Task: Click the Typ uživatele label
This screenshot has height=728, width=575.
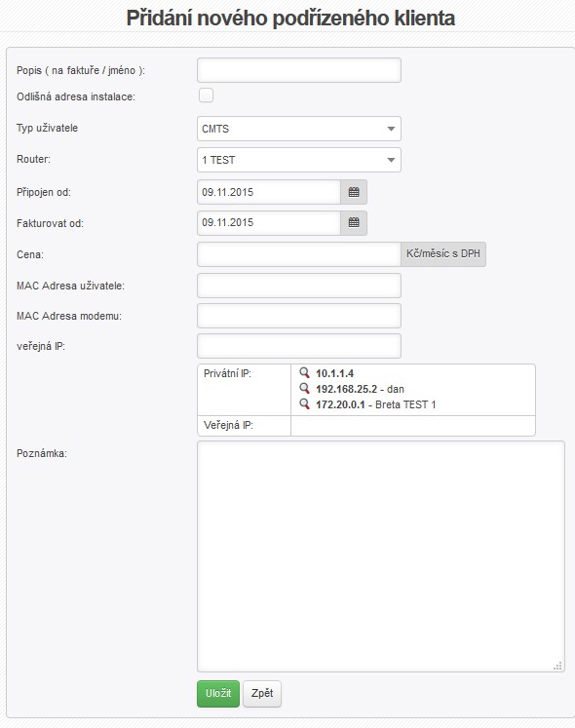Action: (x=48, y=128)
